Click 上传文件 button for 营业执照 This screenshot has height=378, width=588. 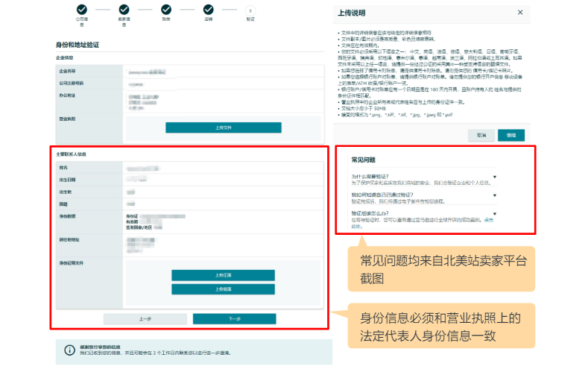(224, 127)
